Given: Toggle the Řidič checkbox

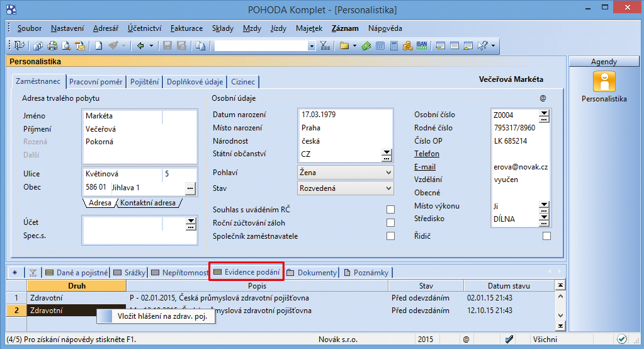Looking at the screenshot, I should (546, 236).
